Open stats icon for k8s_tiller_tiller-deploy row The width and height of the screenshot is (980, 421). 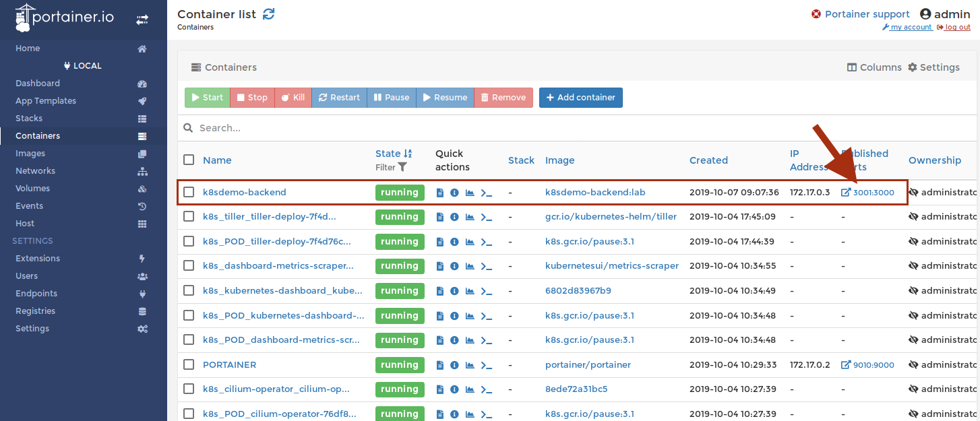pyautogui.click(x=470, y=217)
